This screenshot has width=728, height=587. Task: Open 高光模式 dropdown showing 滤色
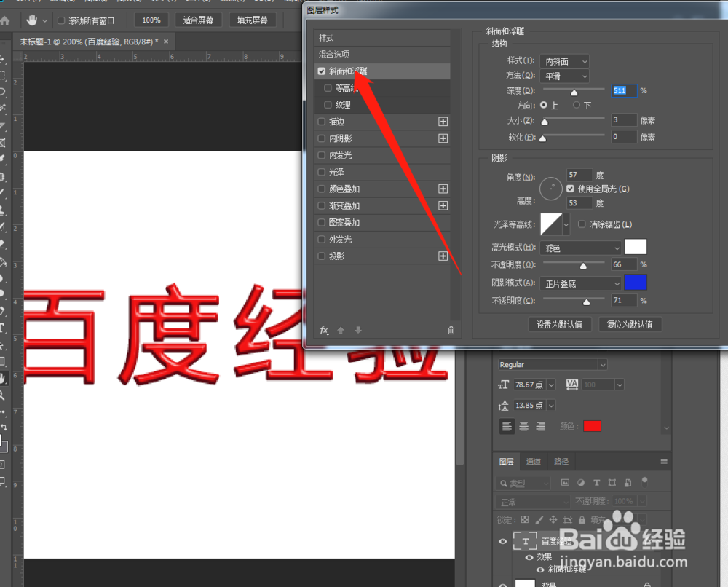click(x=580, y=248)
